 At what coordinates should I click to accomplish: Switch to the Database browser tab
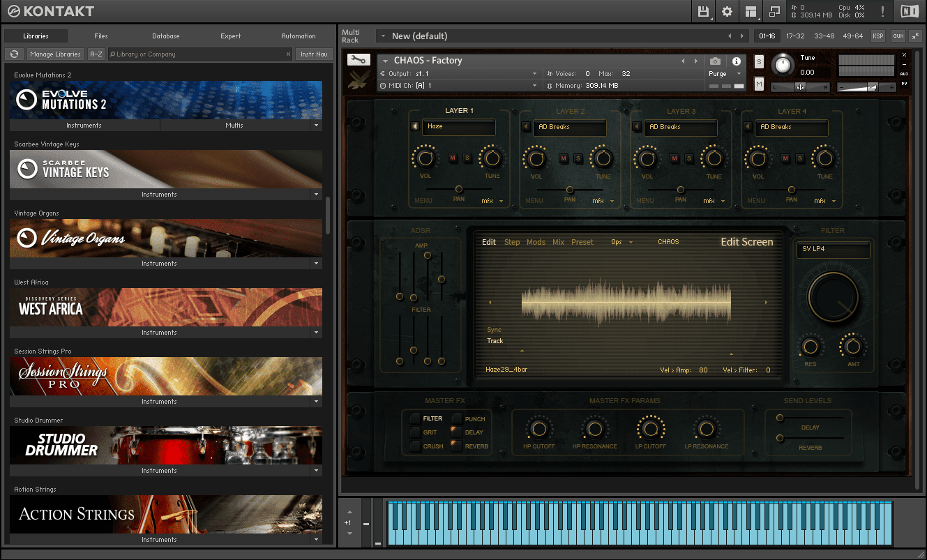166,36
